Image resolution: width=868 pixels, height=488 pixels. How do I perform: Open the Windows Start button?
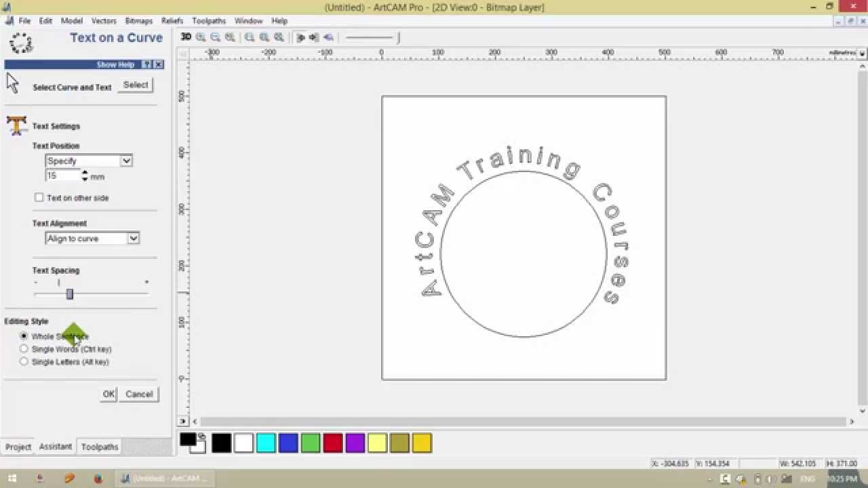[x=12, y=479]
